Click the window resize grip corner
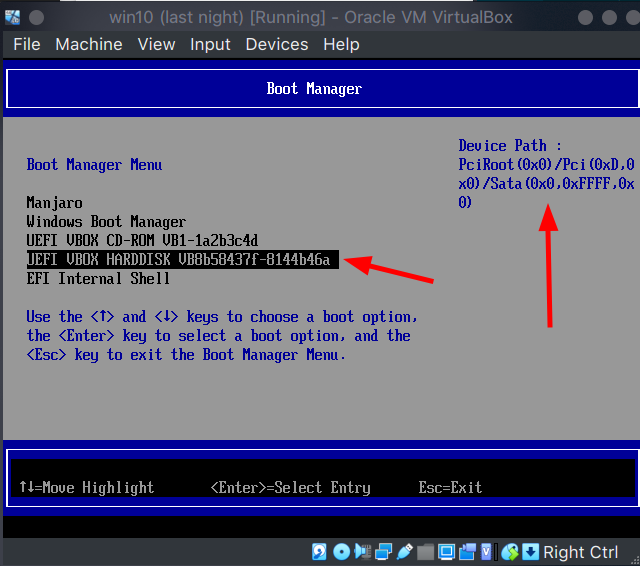 (635, 561)
